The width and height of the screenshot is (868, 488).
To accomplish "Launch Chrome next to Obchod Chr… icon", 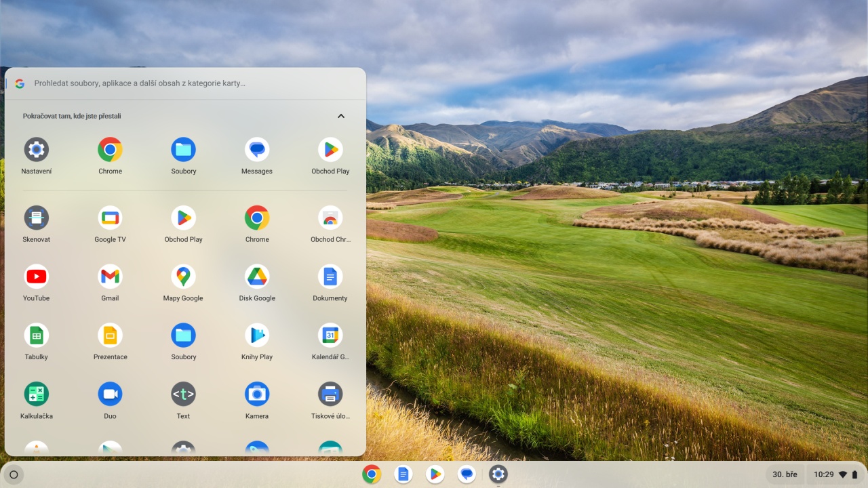I will coord(257,224).
